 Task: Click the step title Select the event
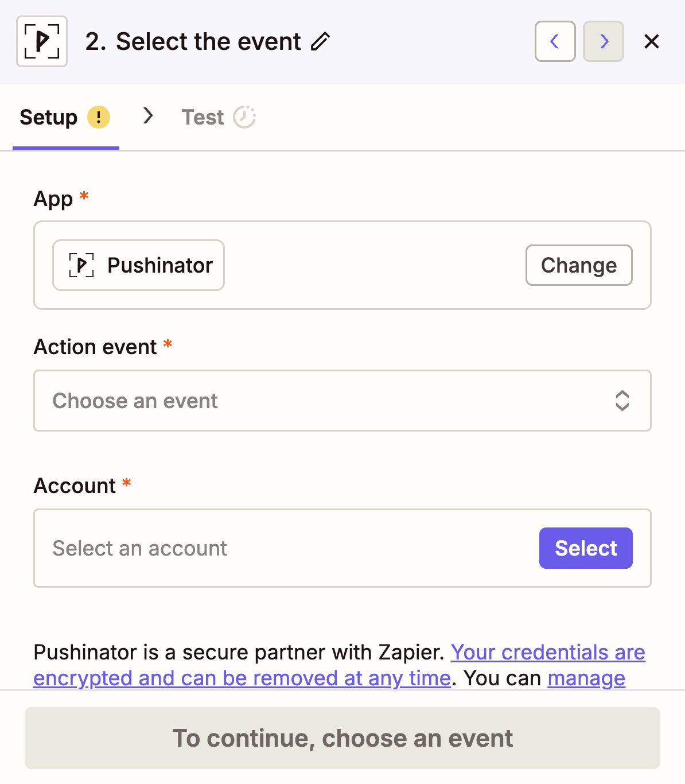(193, 41)
